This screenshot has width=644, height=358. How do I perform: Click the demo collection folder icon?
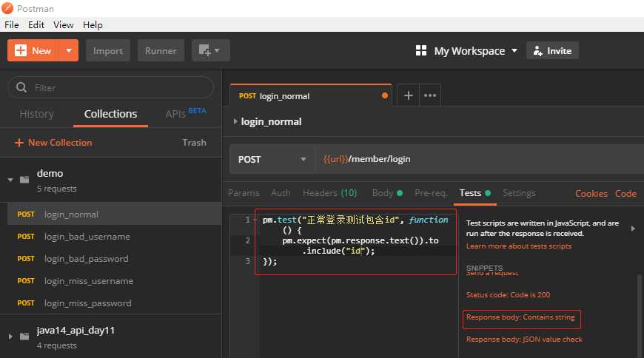(x=24, y=180)
